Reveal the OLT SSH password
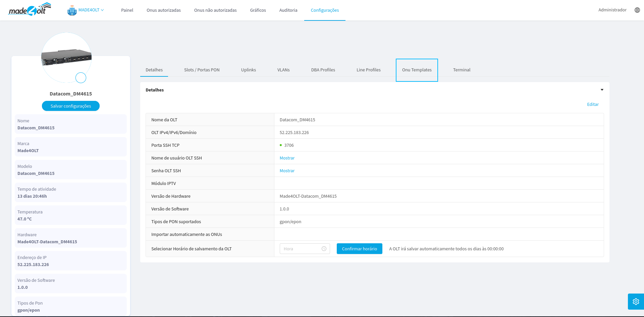This screenshot has width=644, height=317. 287,171
